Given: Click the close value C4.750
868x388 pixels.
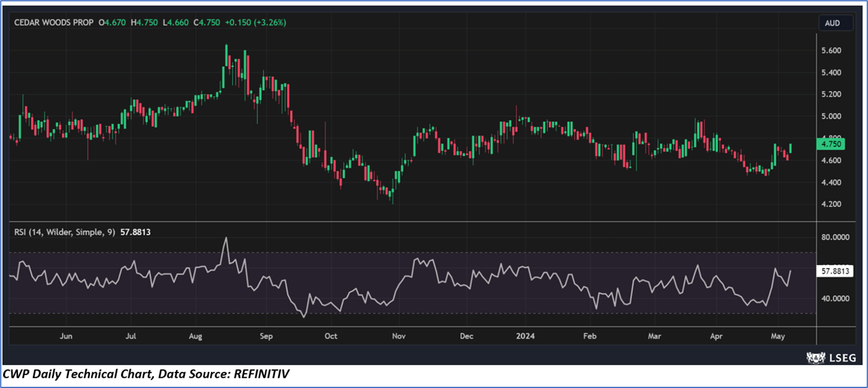Looking at the screenshot, I should click(x=207, y=22).
